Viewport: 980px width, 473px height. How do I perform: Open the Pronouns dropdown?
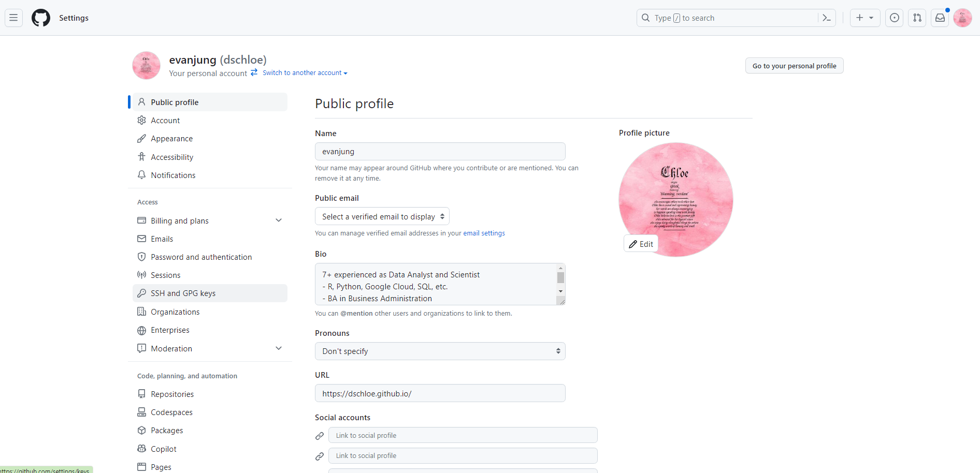(x=440, y=351)
